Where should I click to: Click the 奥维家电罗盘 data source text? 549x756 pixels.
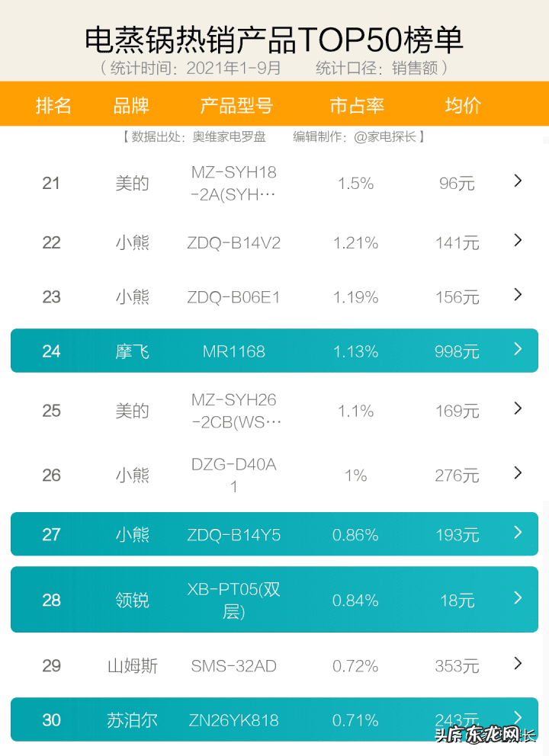tap(229, 137)
